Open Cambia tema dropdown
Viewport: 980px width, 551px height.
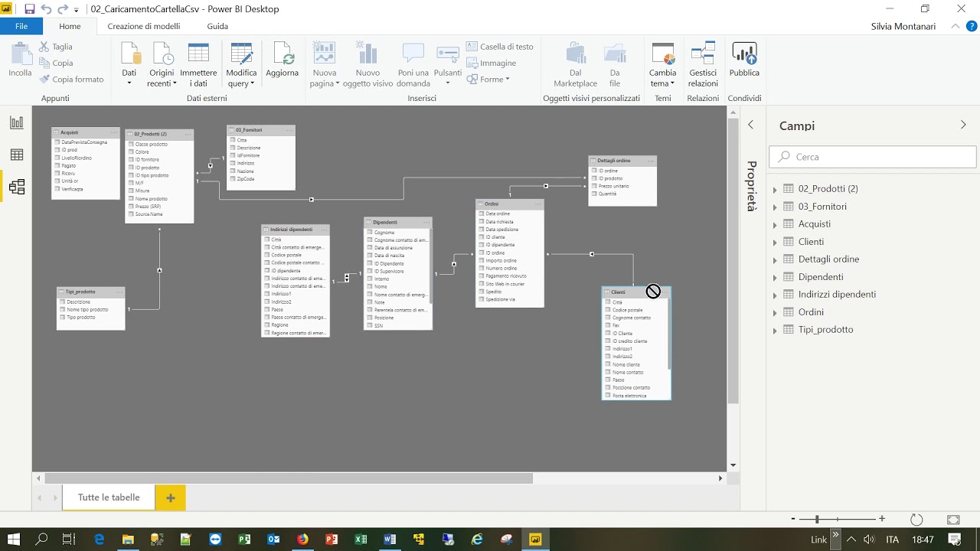tap(663, 64)
